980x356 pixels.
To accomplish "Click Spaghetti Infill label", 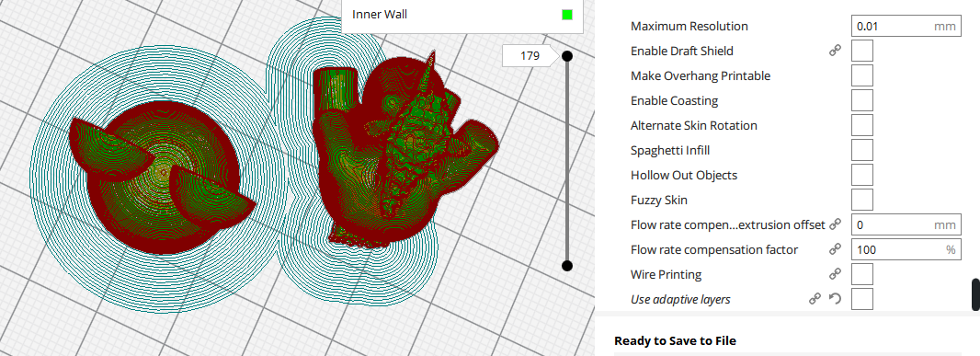I will point(670,150).
